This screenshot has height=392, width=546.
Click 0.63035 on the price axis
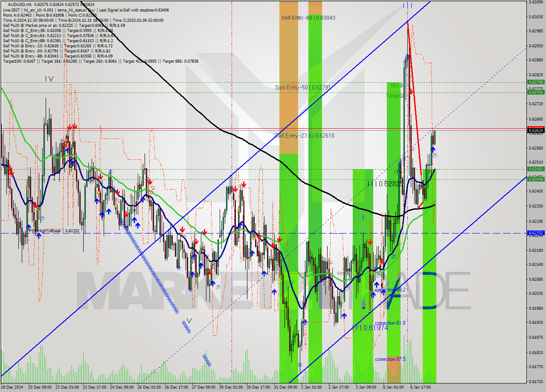[x=536, y=17]
